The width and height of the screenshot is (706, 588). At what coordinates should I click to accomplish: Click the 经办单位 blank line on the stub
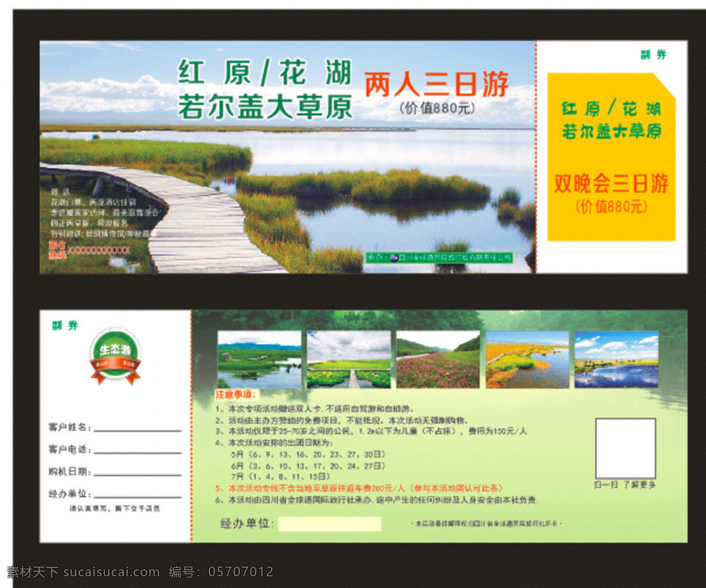[x=137, y=497]
